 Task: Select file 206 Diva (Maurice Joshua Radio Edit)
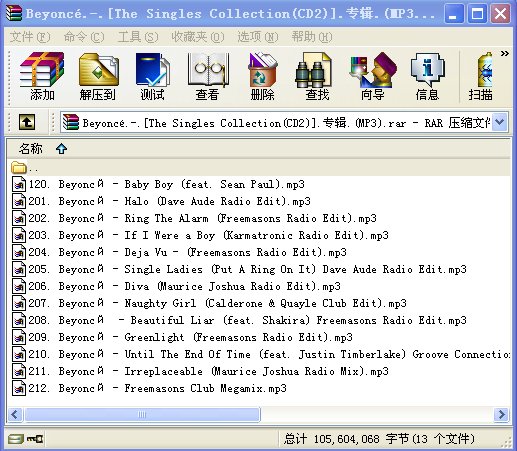pyautogui.click(x=176, y=286)
